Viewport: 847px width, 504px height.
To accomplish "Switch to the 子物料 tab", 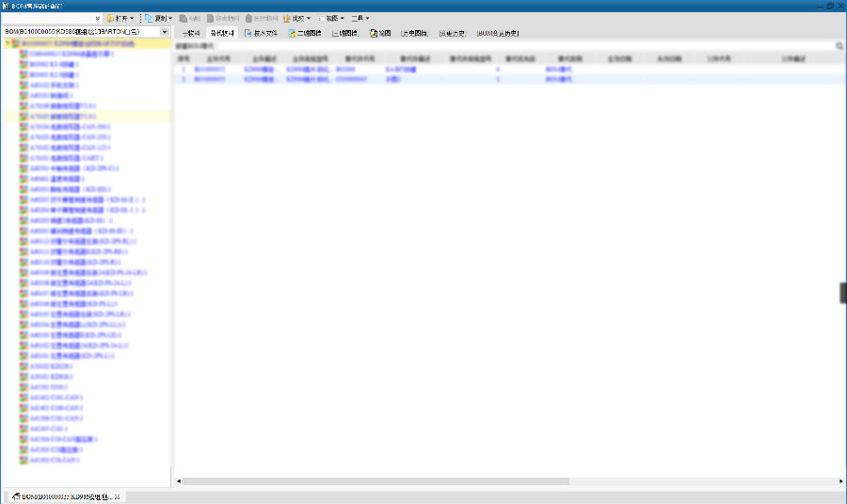I will click(191, 34).
